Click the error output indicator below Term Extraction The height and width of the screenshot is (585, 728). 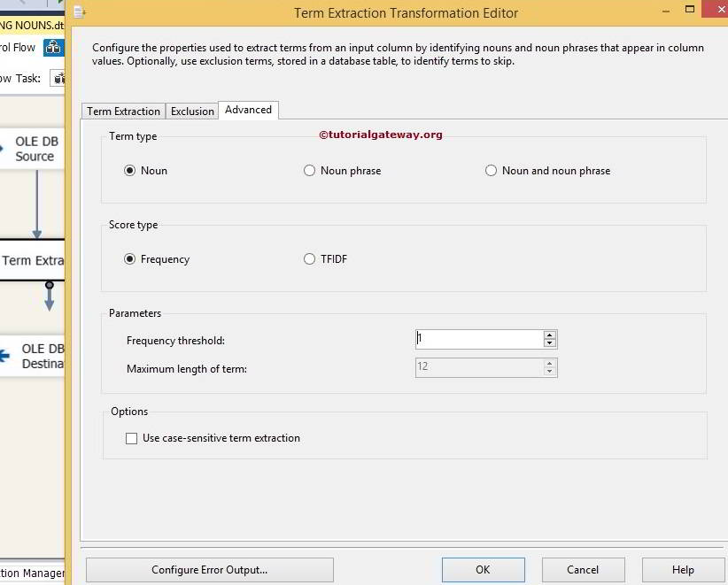50,285
